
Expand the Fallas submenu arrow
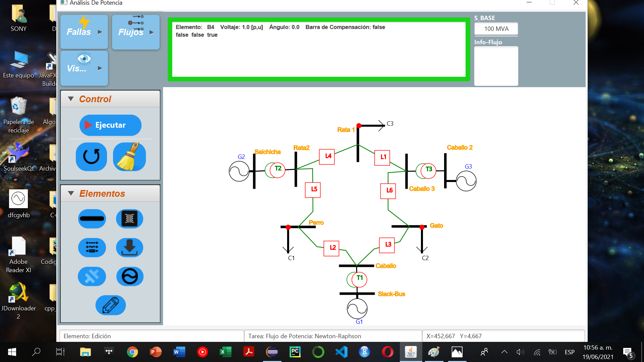point(100,32)
